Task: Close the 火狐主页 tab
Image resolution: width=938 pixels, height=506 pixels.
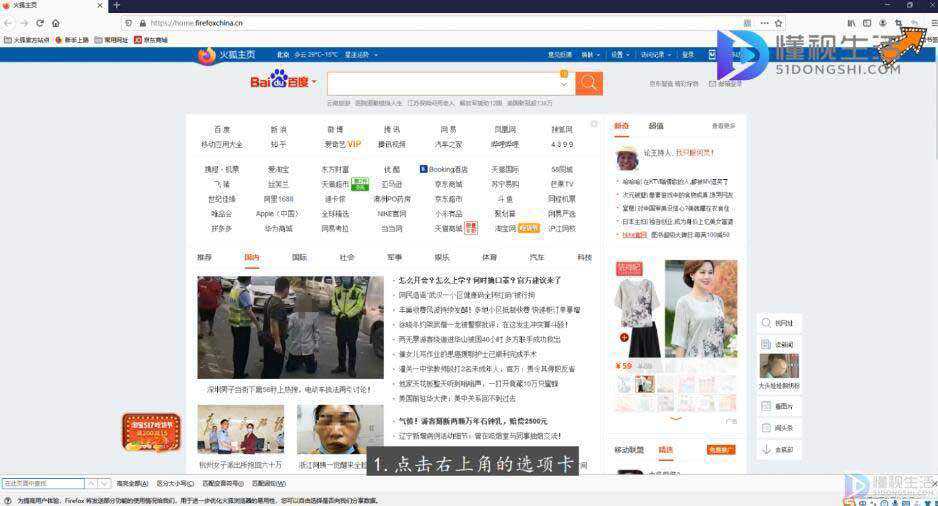Action: point(100,5)
